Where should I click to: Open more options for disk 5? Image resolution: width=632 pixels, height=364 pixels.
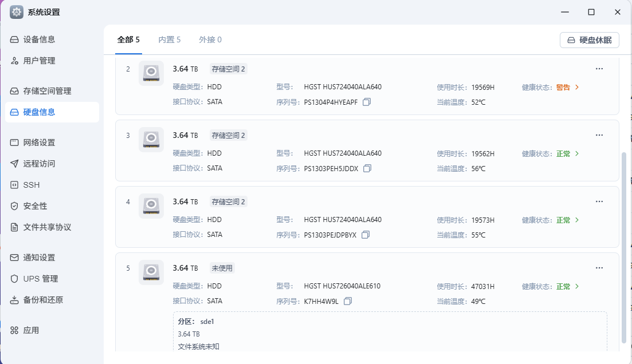pyautogui.click(x=599, y=268)
